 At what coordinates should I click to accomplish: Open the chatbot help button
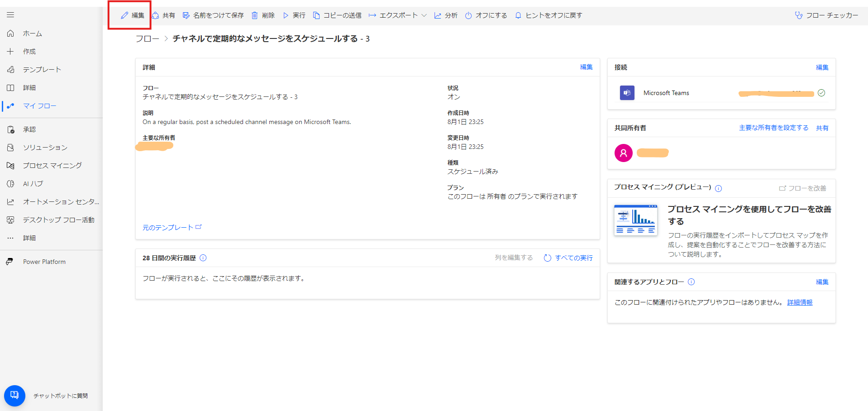[x=14, y=396]
